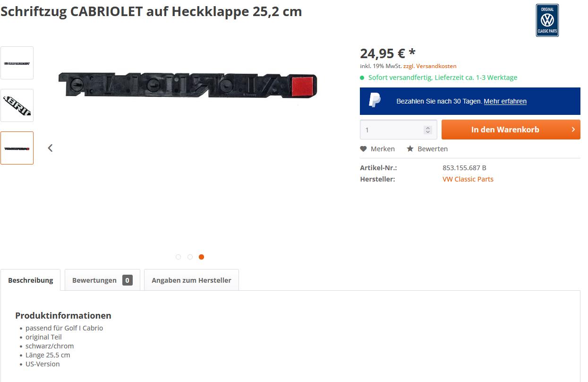Viewport: 588px width, 382px height.
Task: Go to previous image with left arrow
Action: click(50, 148)
